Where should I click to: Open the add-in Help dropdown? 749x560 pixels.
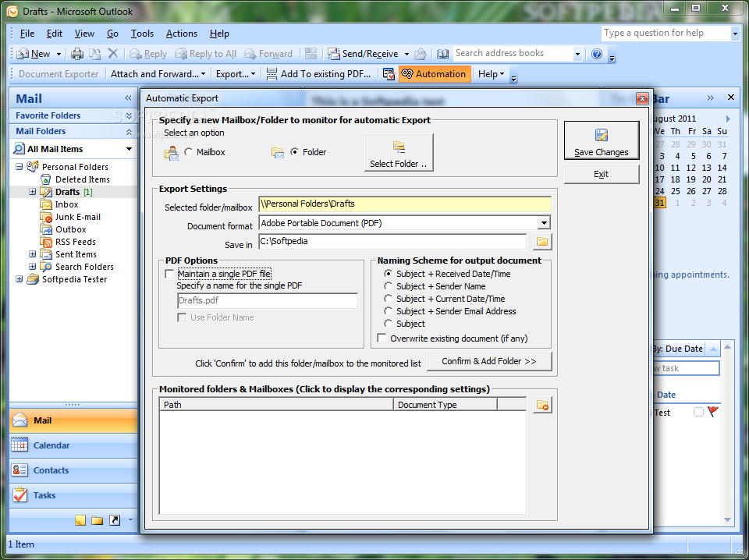pos(491,74)
